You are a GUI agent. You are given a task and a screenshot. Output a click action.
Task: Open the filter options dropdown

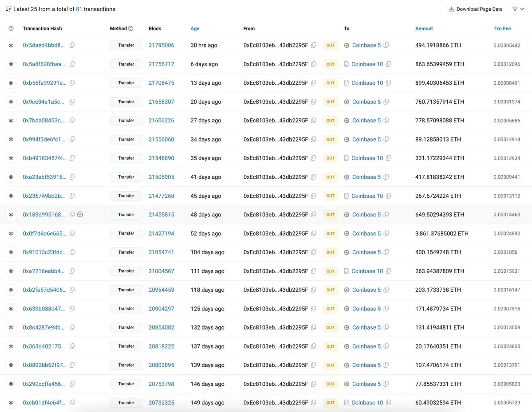click(518, 9)
